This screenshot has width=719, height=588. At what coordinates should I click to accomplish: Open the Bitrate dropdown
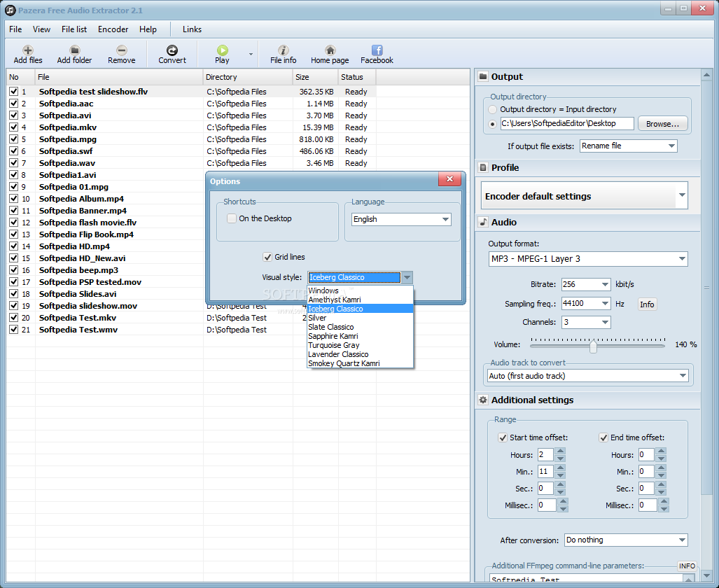[586, 284]
